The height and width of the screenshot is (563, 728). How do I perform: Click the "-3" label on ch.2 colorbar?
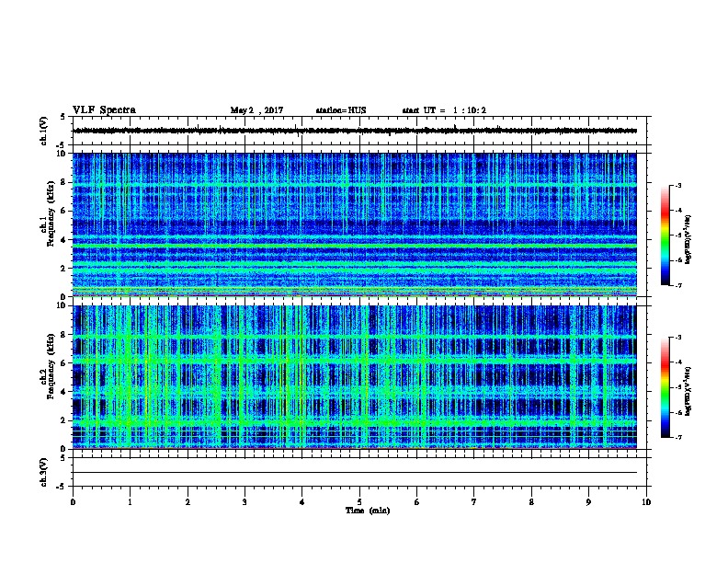pos(677,338)
